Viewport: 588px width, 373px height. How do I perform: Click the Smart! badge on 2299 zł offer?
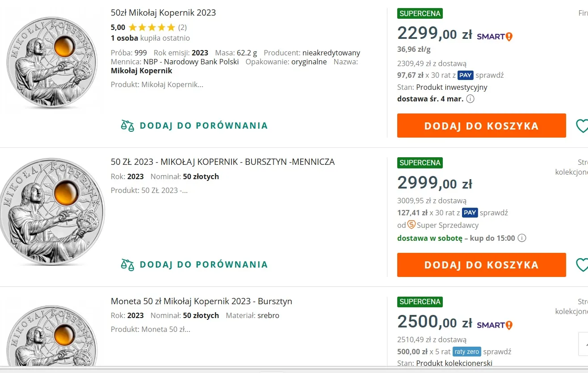tap(495, 36)
